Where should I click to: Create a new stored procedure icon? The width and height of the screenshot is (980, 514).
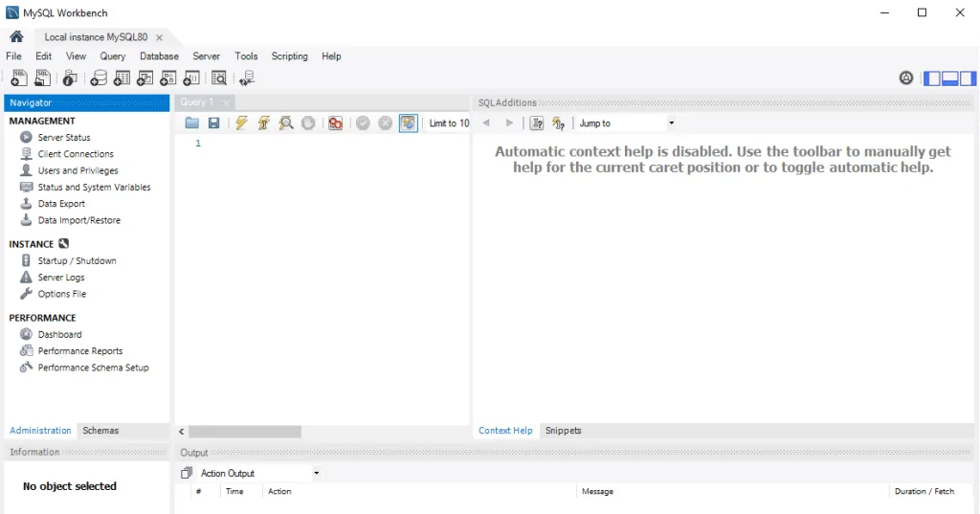pos(168,78)
